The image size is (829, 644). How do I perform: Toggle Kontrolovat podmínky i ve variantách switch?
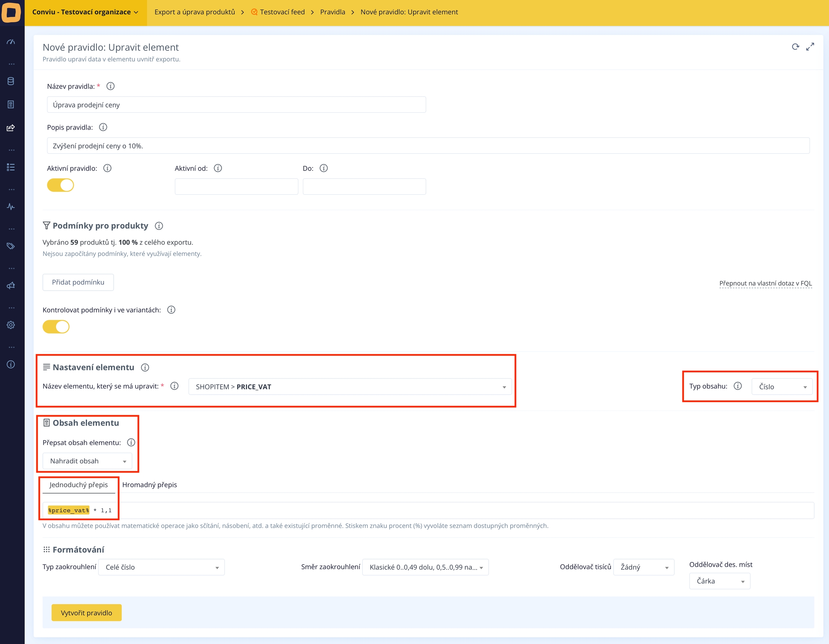click(x=56, y=327)
